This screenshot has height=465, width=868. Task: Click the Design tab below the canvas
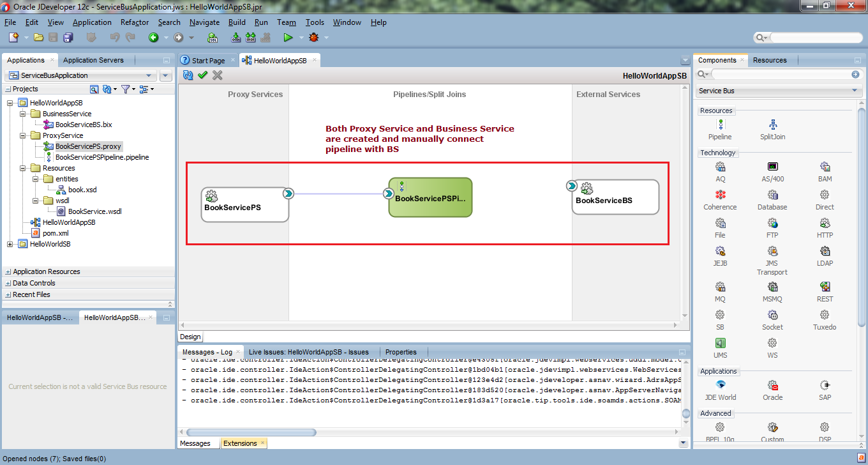[190, 337]
